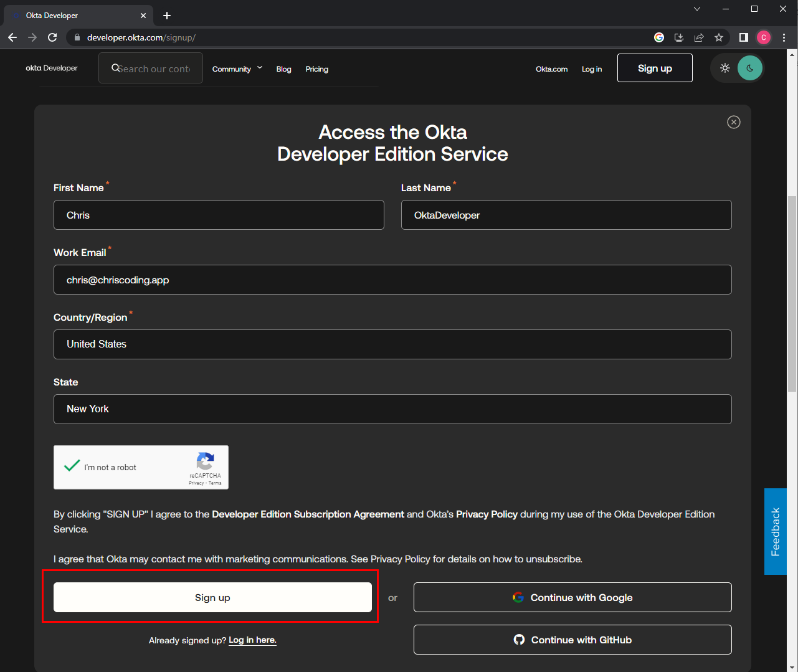
Task: Close the Okta Developer tab
Action: pyautogui.click(x=143, y=16)
